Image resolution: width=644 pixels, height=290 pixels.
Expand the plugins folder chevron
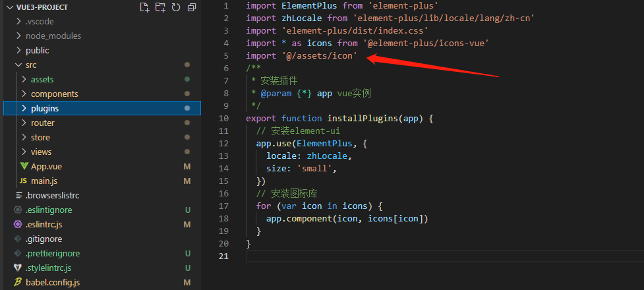tap(24, 109)
